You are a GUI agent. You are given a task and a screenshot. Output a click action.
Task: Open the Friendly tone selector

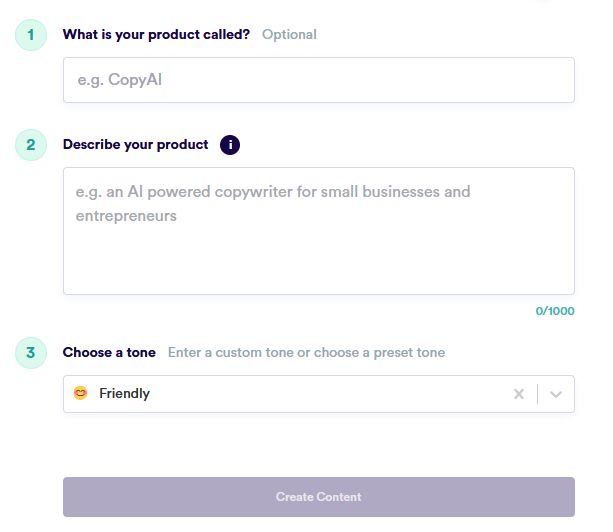(319, 394)
